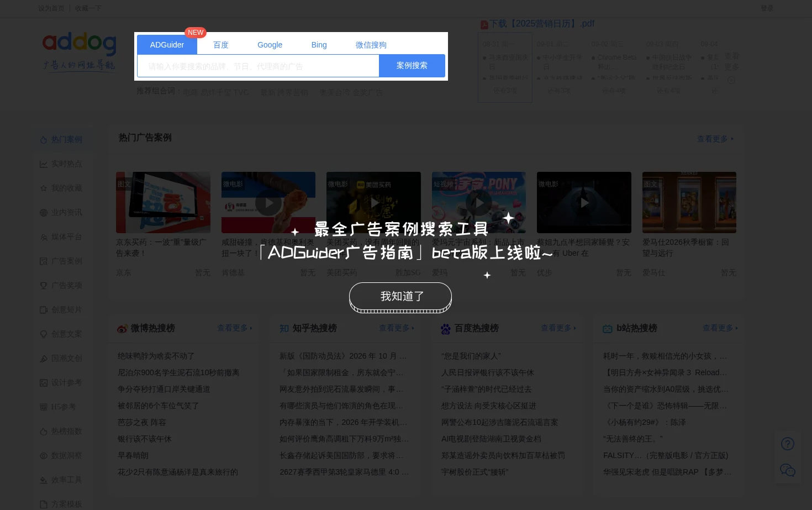Open the WeChat contact icon
Viewport: 812px width, 510px height.
click(788, 470)
